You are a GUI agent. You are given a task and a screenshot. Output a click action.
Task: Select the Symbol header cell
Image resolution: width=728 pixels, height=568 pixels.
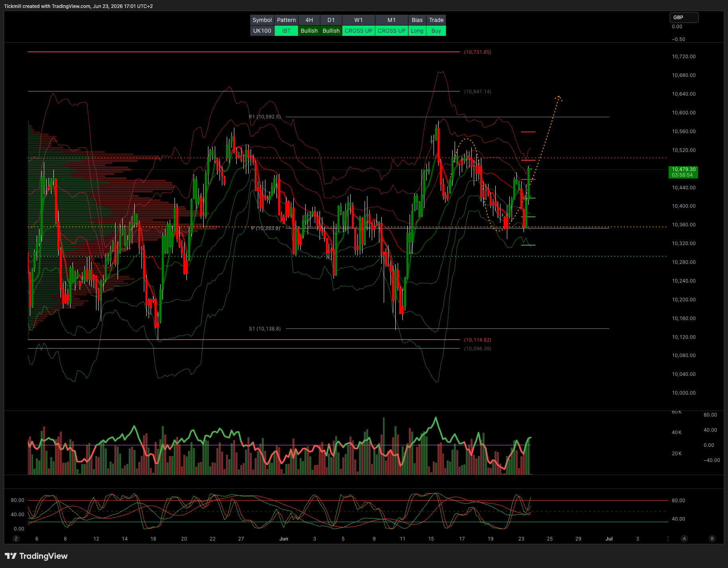262,20
